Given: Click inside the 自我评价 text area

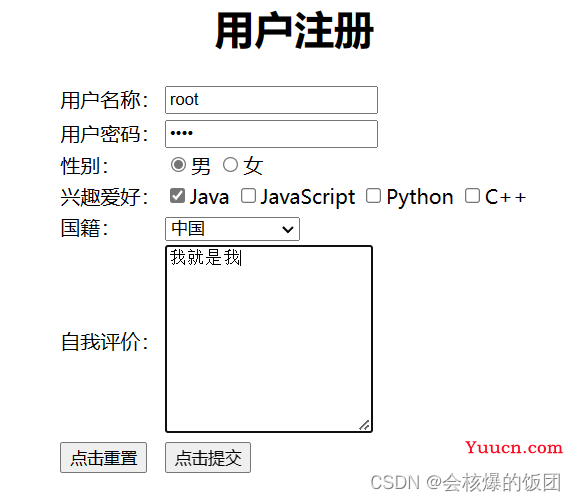Looking at the screenshot, I should coord(269,339).
